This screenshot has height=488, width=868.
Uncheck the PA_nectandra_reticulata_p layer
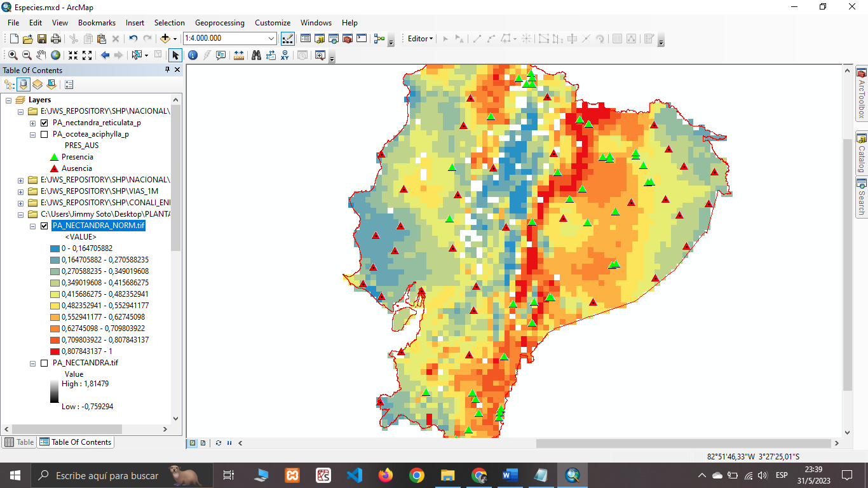click(x=44, y=123)
